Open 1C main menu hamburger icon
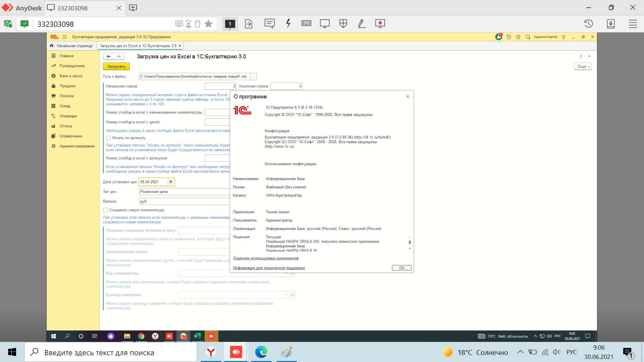 (65, 37)
